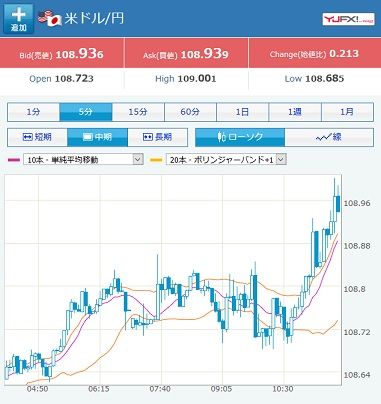The image size is (381, 404).
Task: Click the 07:40 time axis label
Action: pyautogui.click(x=160, y=389)
